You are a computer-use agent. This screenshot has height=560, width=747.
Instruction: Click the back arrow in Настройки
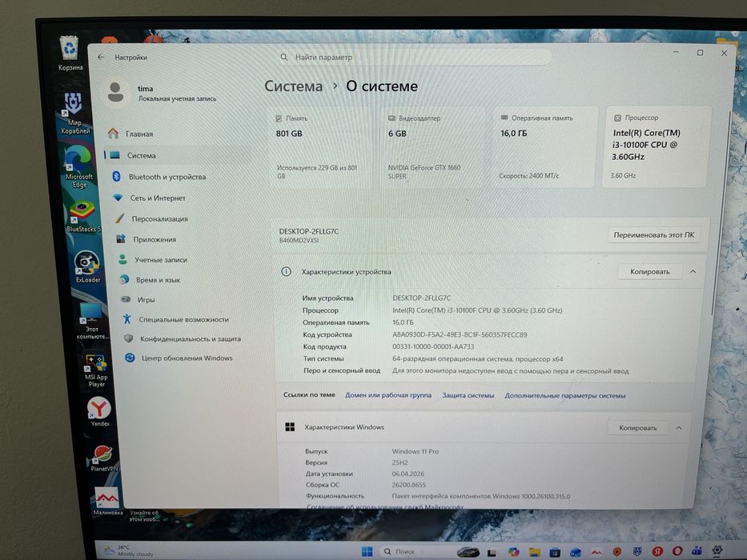101,57
